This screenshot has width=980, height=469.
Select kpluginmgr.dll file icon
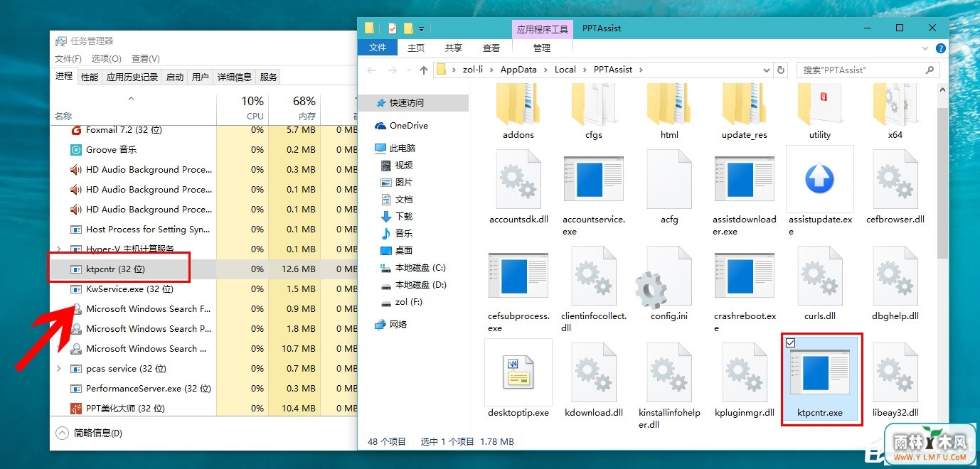click(x=745, y=372)
